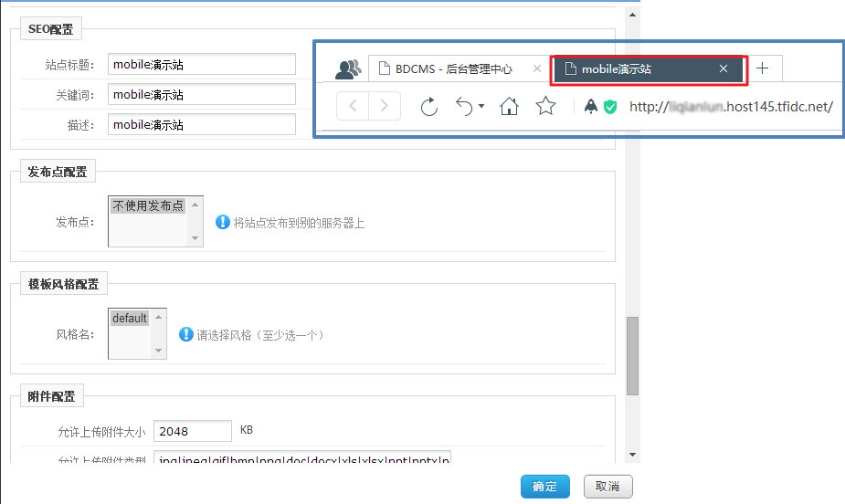Click the 请选择风格（至少选一个）hint text

pyautogui.click(x=262, y=335)
